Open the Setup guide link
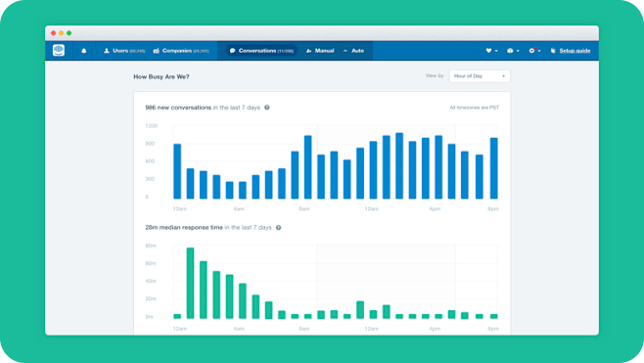This screenshot has width=644, height=363. point(575,51)
